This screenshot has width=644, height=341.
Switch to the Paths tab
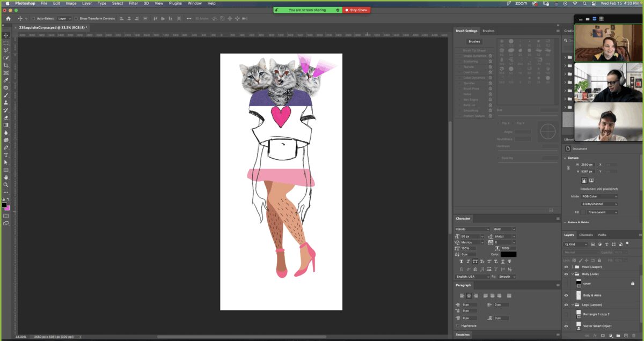(602, 235)
